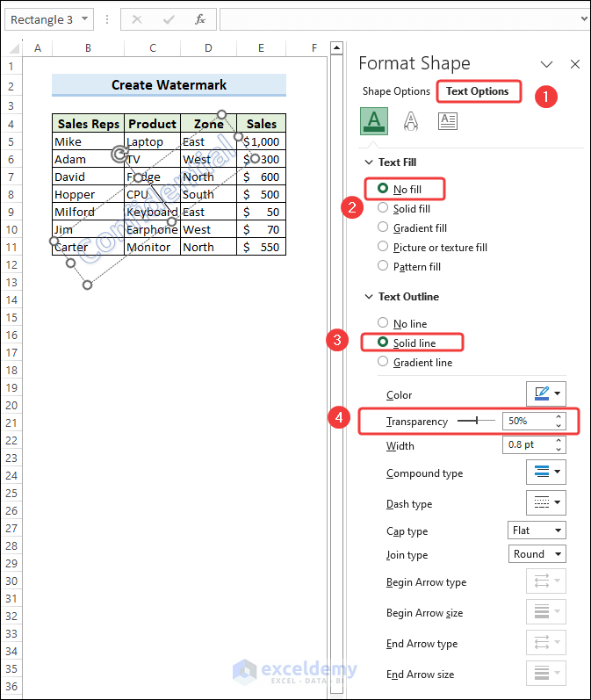Select the No fill radio button

(383, 188)
